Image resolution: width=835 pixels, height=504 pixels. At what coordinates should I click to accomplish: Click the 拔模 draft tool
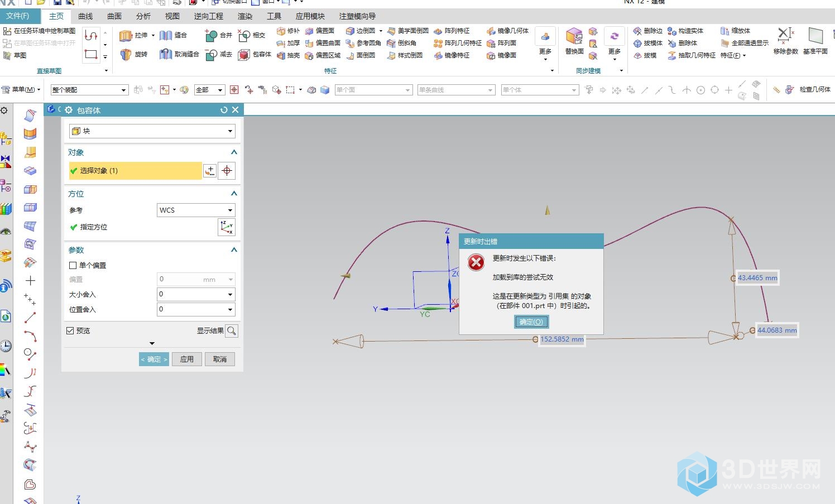pos(645,55)
